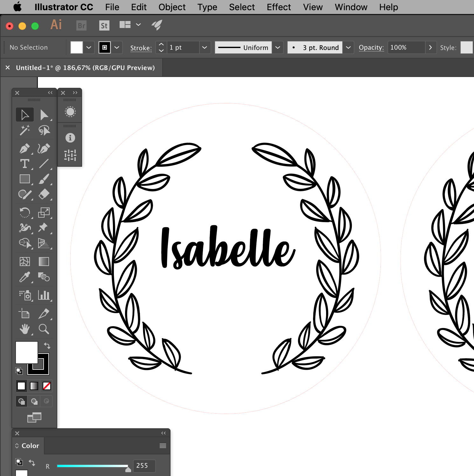Set paint mode to None
Viewport: 474px width, 476px height.
(47, 386)
